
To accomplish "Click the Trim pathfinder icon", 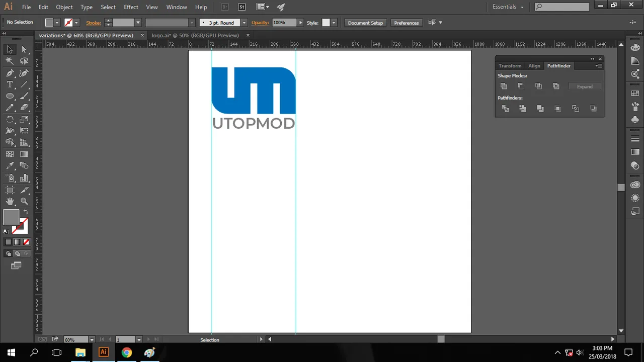I will [x=523, y=109].
